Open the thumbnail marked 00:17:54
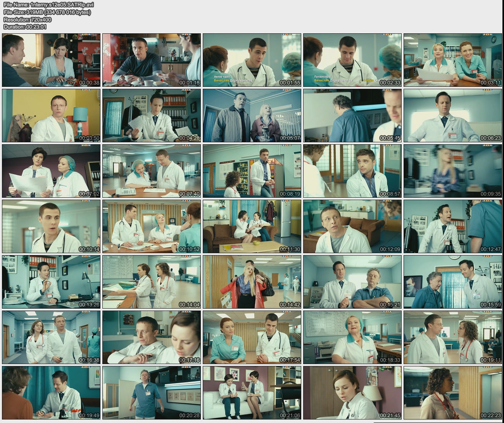 click(252, 337)
